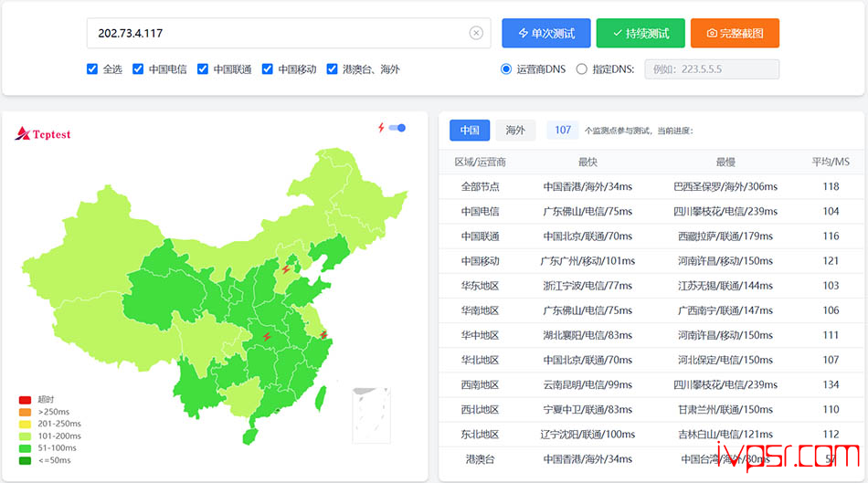
Task: Click Taiwan island on the map
Action: tap(321, 398)
